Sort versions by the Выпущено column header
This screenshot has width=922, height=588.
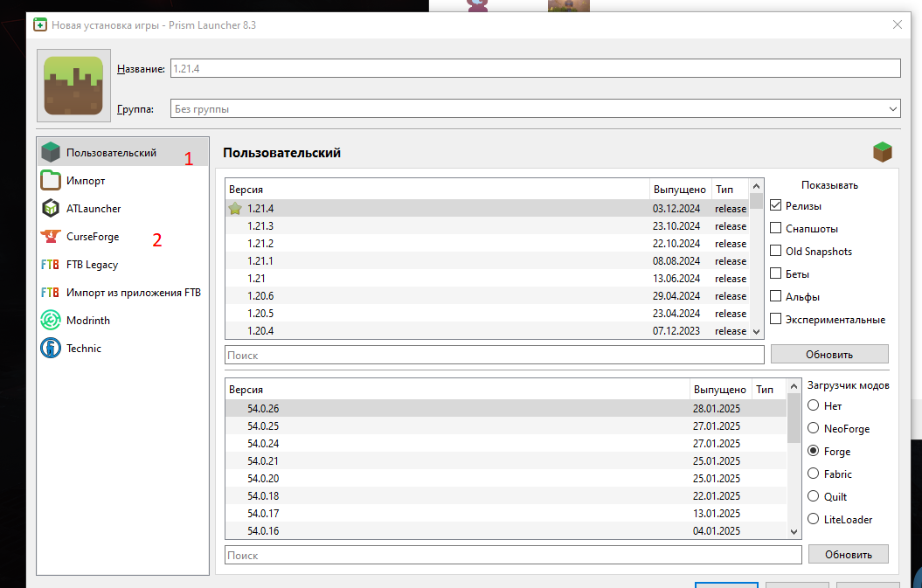coord(679,190)
